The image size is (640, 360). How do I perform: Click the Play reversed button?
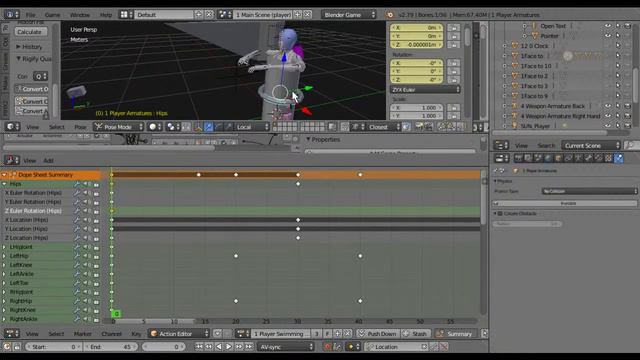(219, 347)
